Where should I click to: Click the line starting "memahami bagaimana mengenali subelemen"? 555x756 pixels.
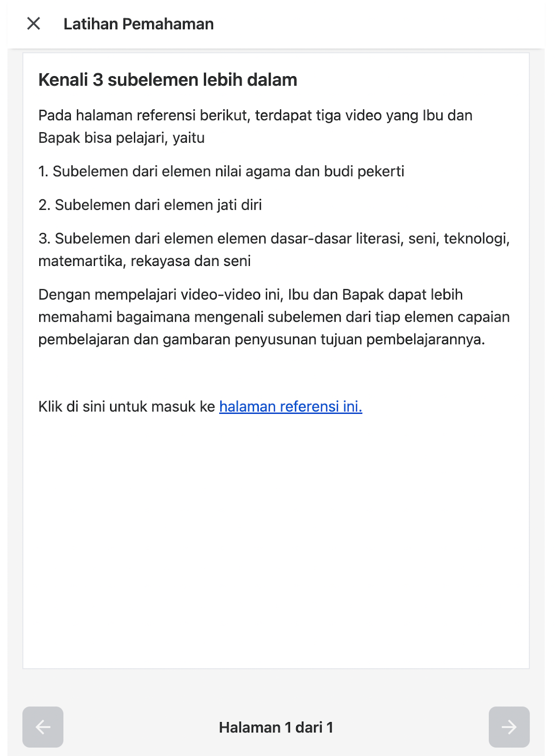coord(274,317)
